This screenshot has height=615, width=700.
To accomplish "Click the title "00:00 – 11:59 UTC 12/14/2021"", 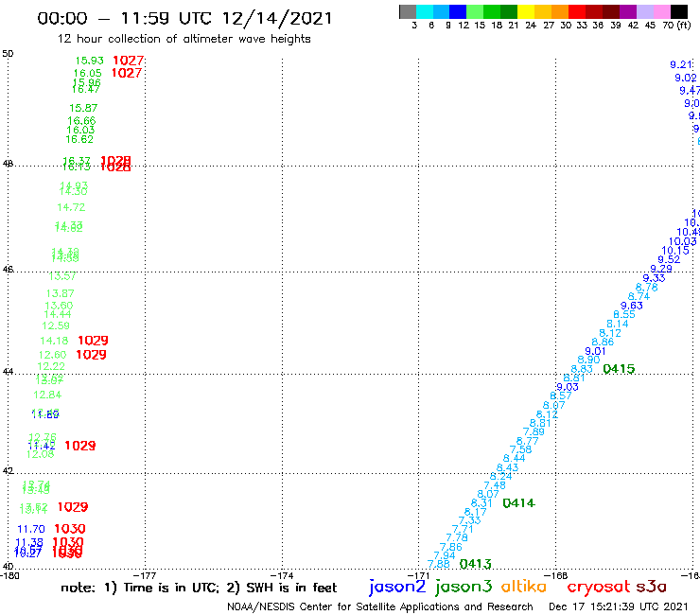I will point(184,18).
